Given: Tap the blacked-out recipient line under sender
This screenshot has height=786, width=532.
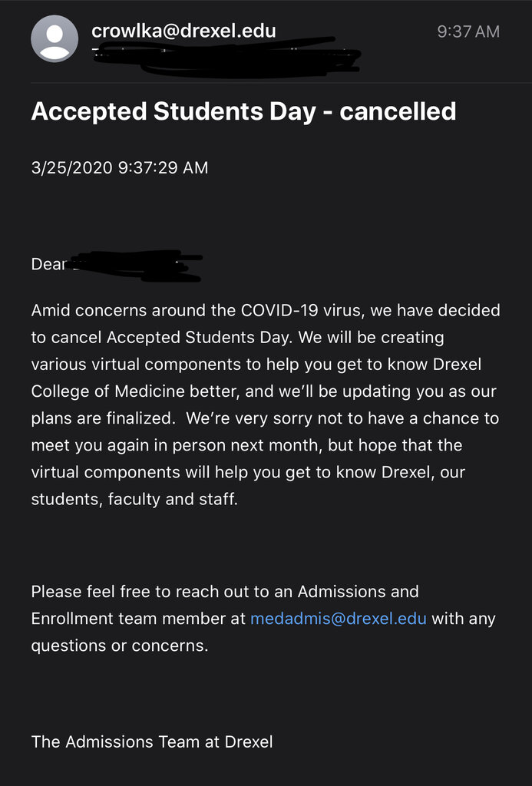Looking at the screenshot, I should tap(226, 57).
